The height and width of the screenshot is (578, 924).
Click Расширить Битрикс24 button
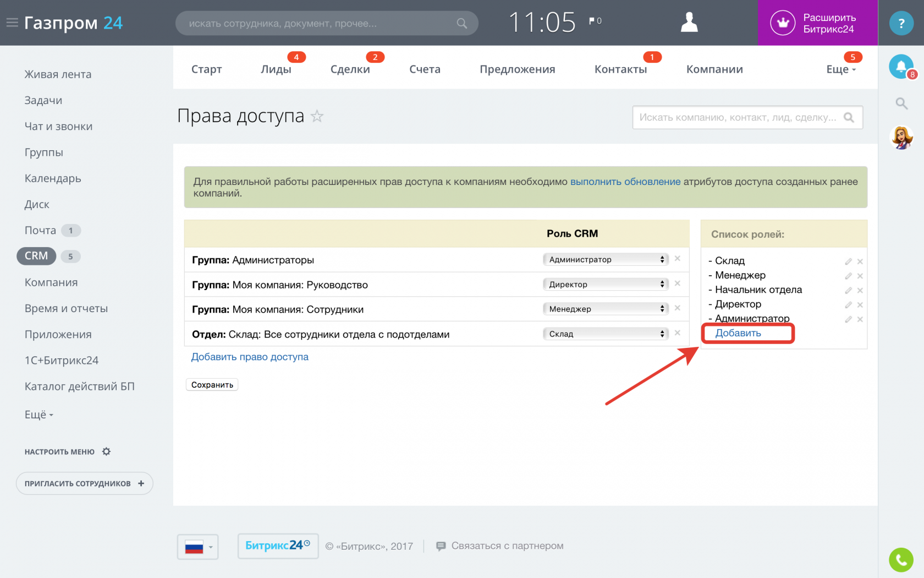click(817, 23)
